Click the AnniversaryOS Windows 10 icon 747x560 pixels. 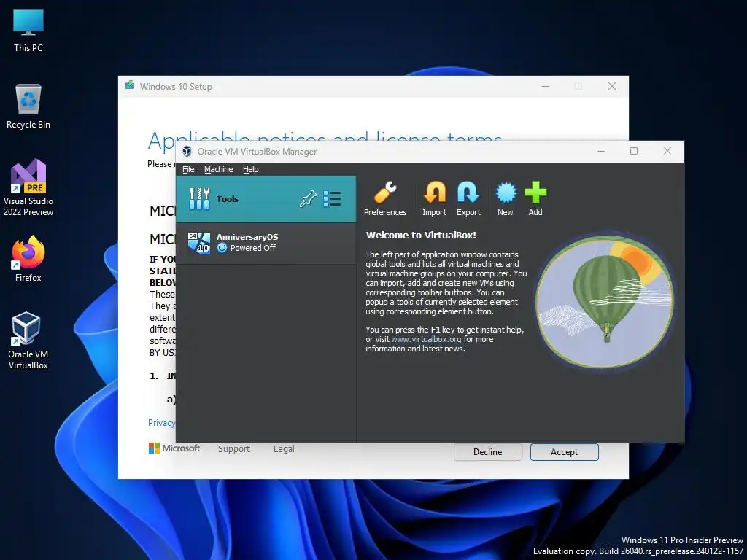click(199, 243)
